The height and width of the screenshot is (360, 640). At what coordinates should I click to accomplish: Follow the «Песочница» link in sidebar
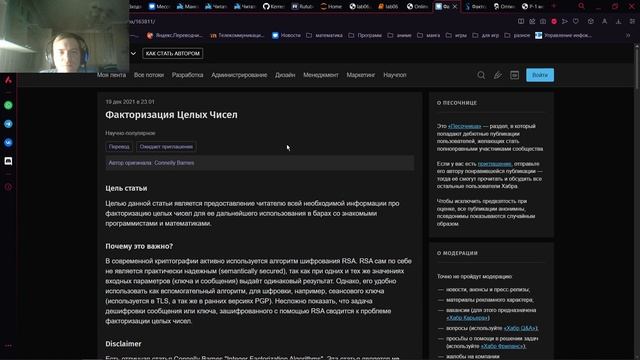click(464, 126)
